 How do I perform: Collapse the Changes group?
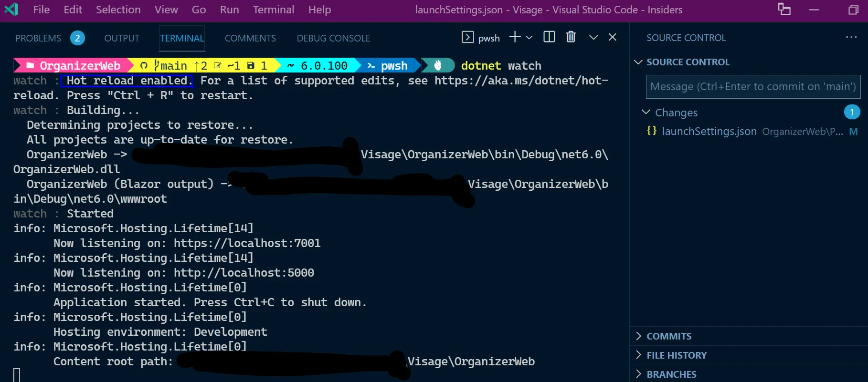646,112
